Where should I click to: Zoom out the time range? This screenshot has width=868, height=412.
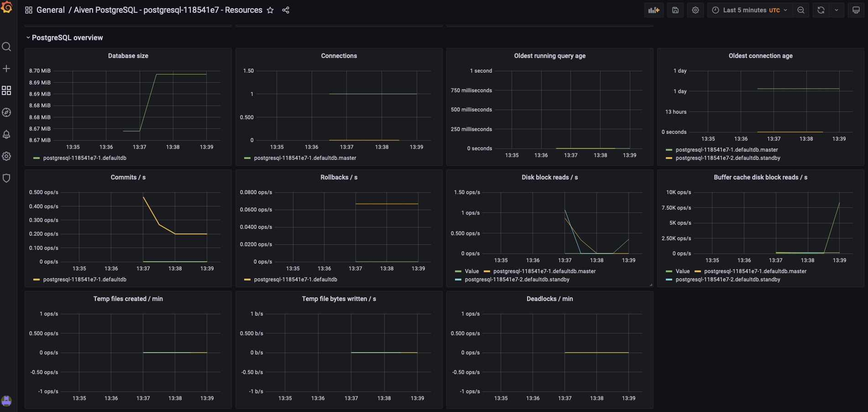coord(801,10)
